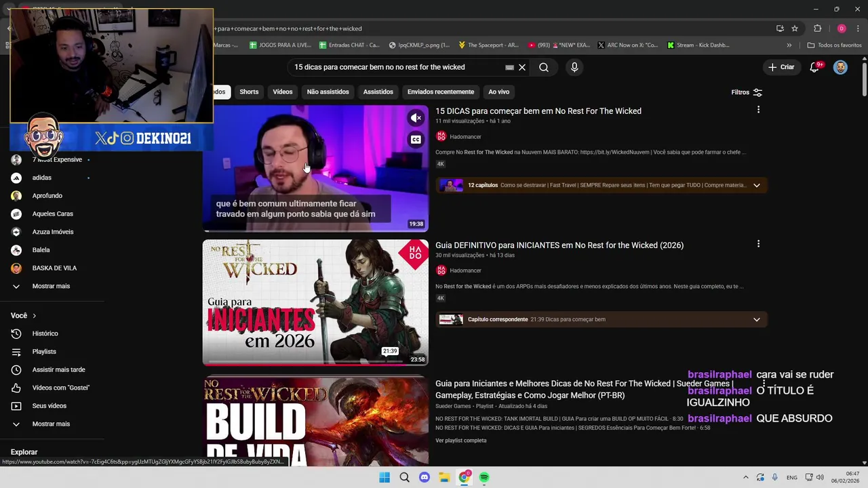Select the Shorts filter chip
This screenshot has height=488, width=868.
coord(249,91)
